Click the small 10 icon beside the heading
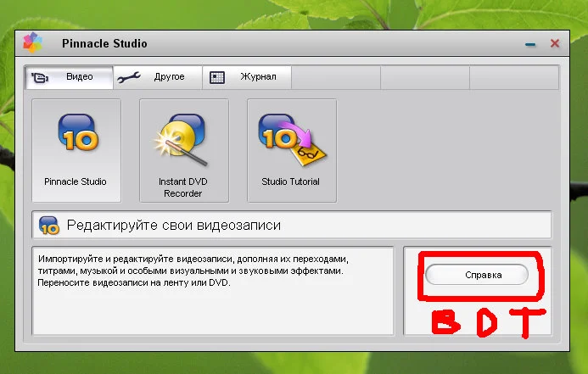Image resolution: width=588 pixels, height=374 pixels. (49, 226)
